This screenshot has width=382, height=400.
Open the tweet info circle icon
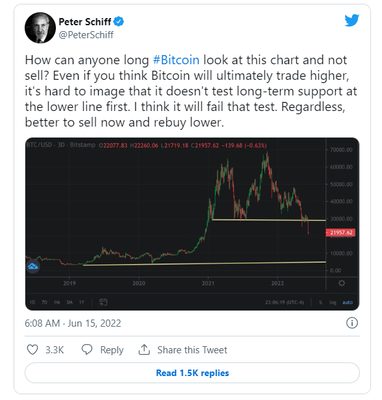pyautogui.click(x=352, y=323)
